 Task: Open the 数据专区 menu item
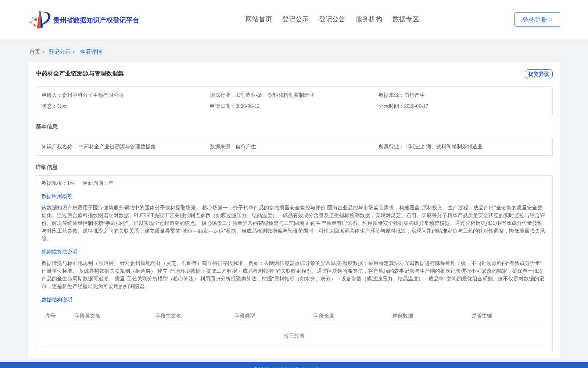click(406, 19)
